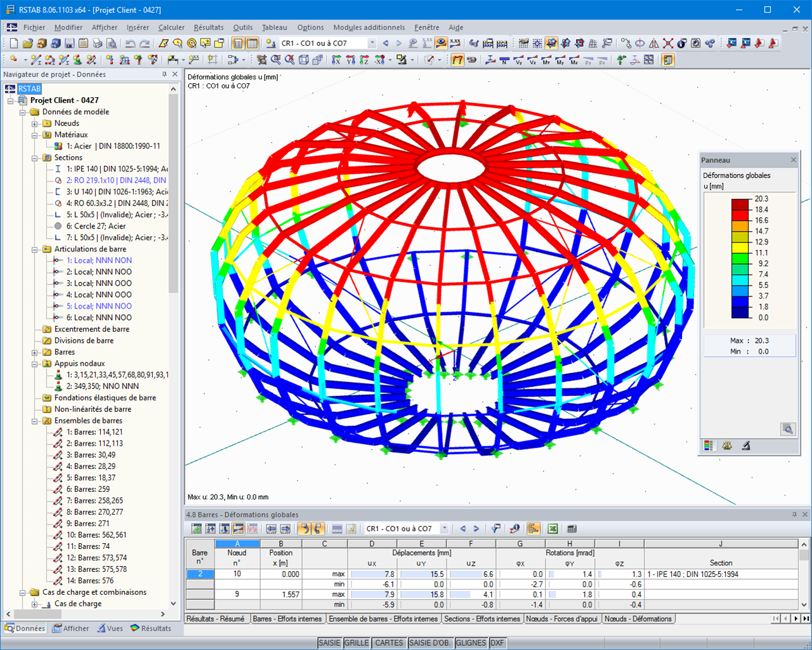
Task: Collapse the Appuis nodaux node
Action: point(35,364)
